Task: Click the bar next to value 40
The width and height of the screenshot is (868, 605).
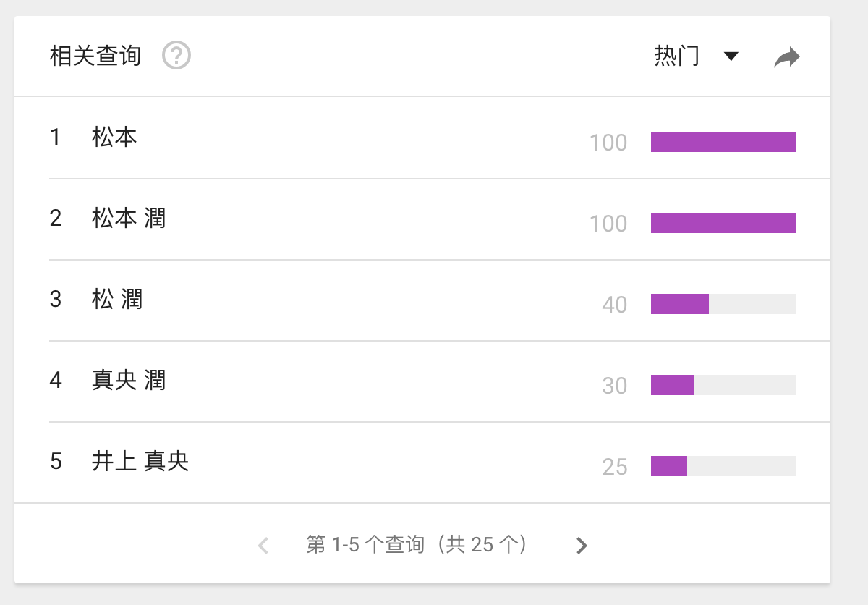Action: [x=680, y=304]
